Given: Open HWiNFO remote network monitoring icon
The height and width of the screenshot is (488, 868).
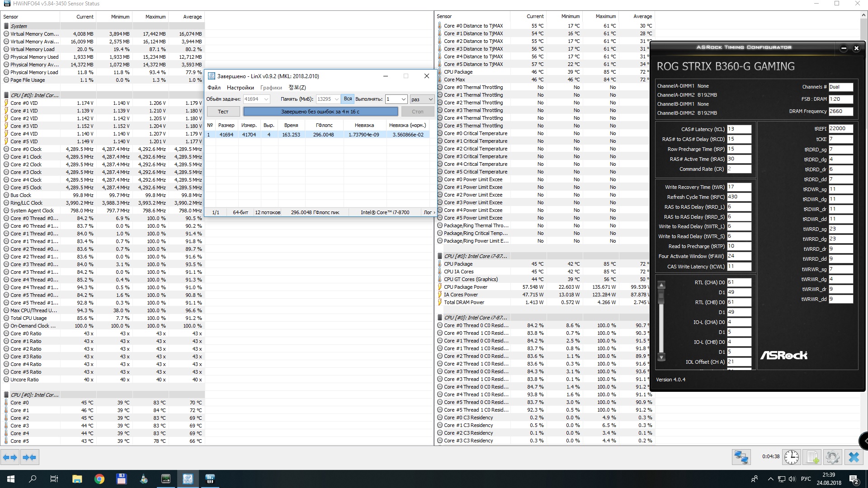Looking at the screenshot, I should click(x=741, y=457).
